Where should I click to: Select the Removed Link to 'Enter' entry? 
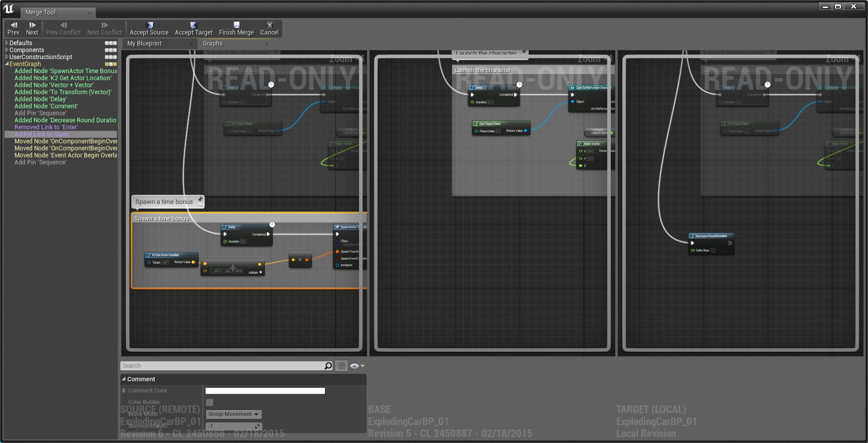coord(46,127)
